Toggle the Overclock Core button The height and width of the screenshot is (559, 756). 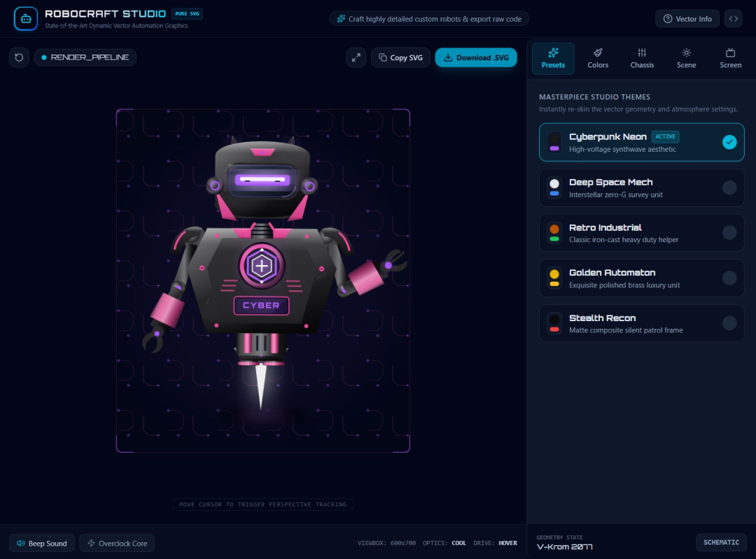tap(117, 543)
